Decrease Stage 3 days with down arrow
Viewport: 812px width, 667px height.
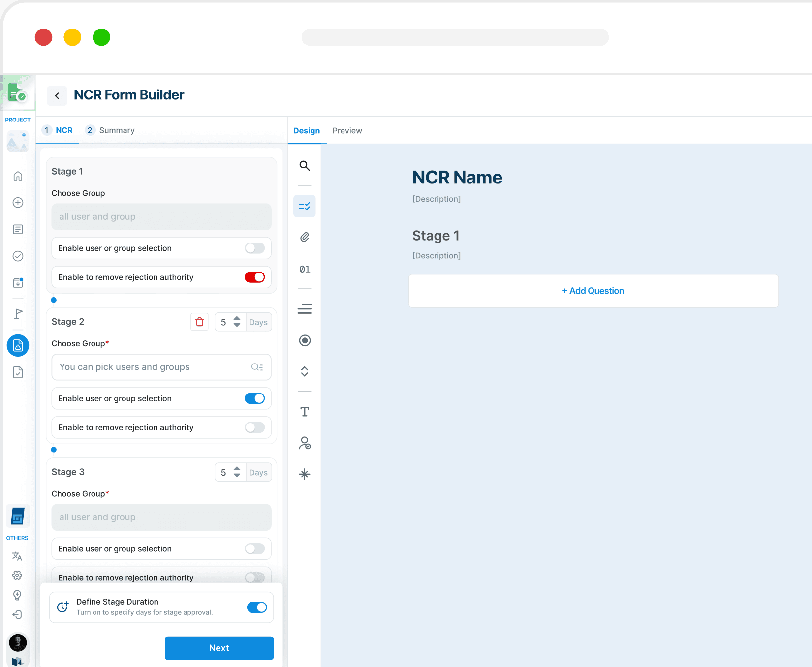click(x=237, y=476)
